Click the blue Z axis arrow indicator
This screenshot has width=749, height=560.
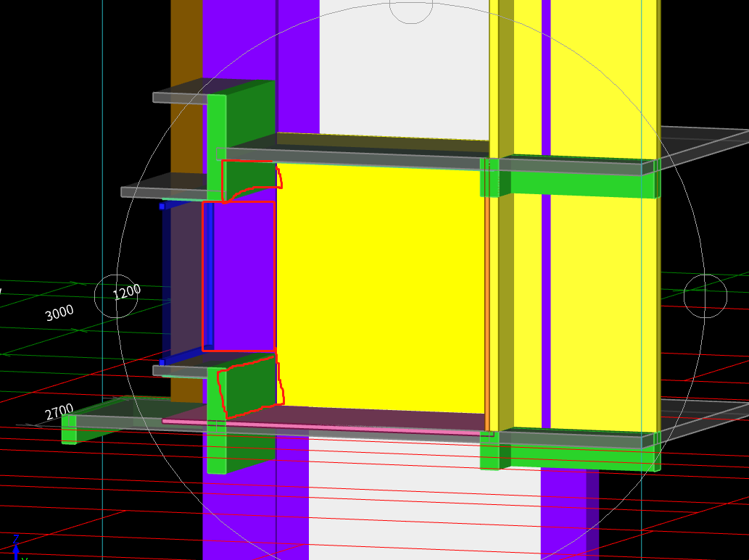(16, 549)
